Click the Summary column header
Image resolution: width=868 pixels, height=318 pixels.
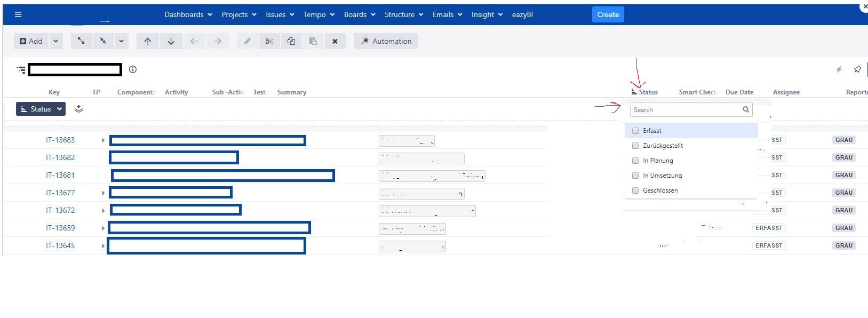(x=292, y=92)
